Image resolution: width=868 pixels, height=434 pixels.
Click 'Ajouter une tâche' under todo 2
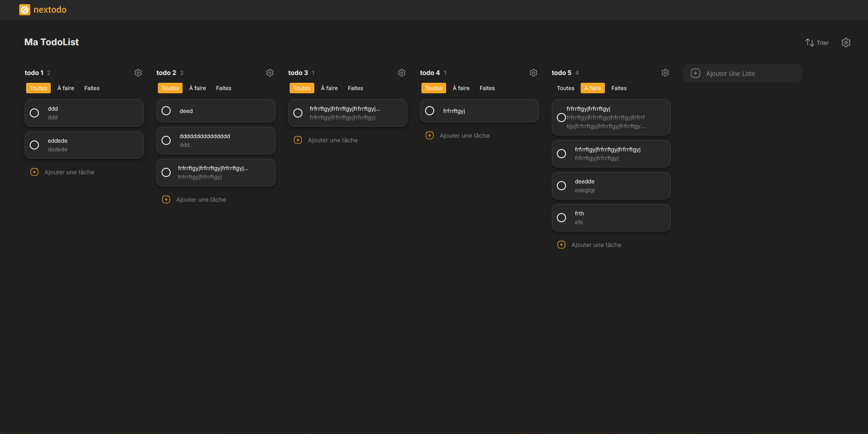point(200,199)
